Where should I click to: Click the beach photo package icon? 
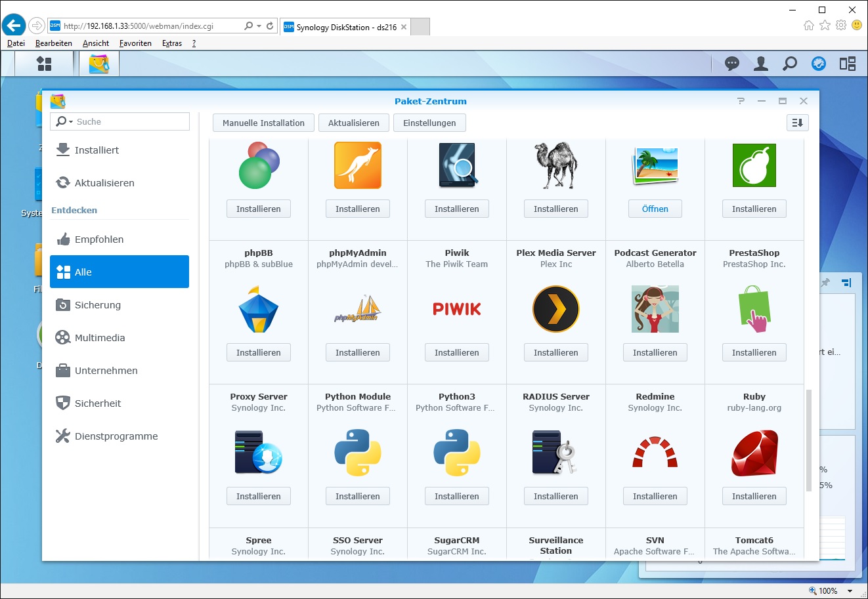tap(655, 165)
